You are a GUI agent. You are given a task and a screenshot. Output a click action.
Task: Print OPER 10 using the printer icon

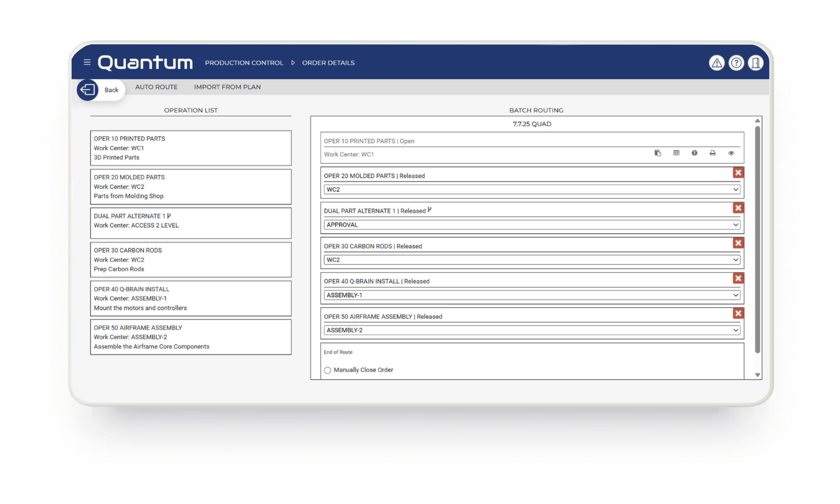coord(713,153)
